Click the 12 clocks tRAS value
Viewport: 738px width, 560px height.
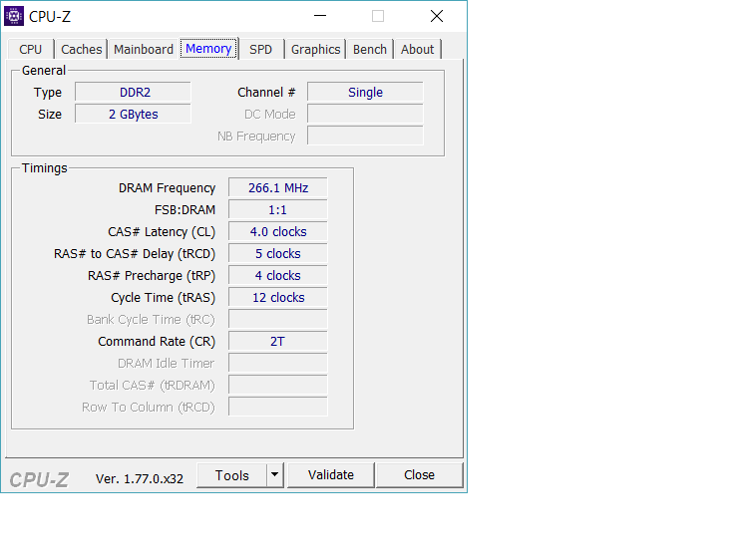(x=278, y=298)
